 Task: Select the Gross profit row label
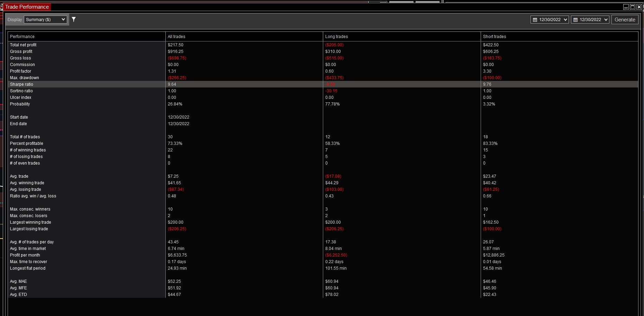tap(21, 52)
